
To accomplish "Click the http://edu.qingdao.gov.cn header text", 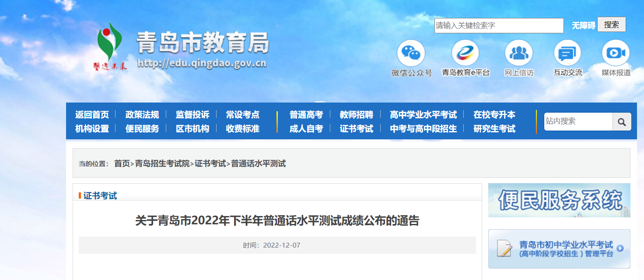I will click(x=202, y=64).
